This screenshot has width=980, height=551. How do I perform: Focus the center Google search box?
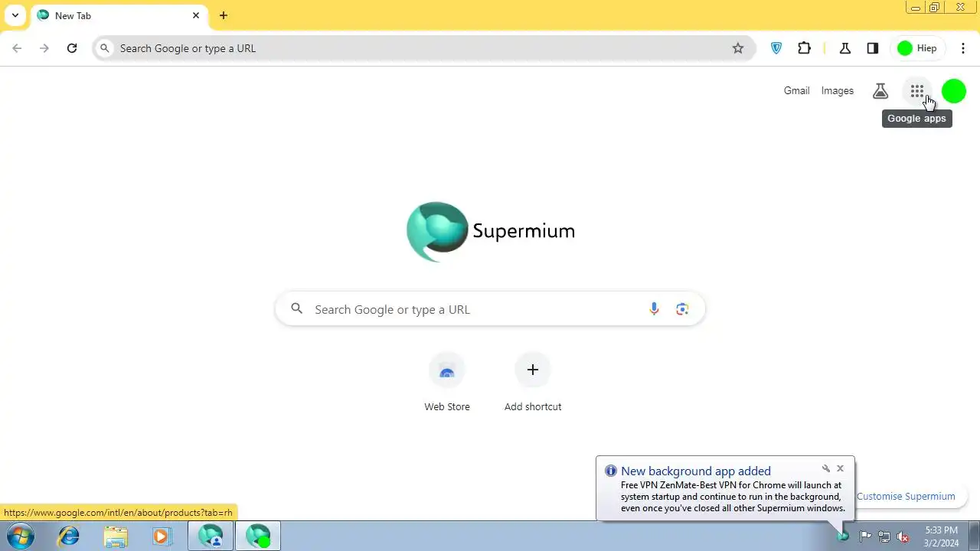pos(490,309)
